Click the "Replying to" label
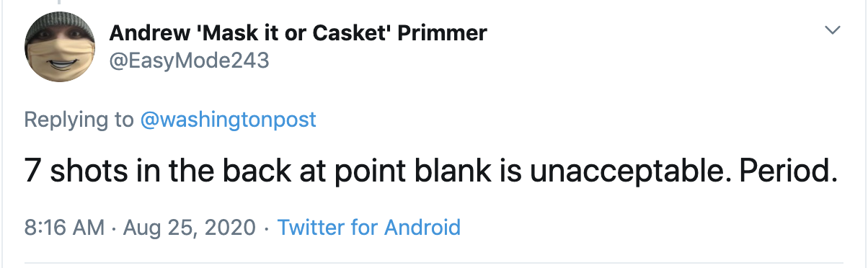This screenshot has width=868, height=268. click(79, 119)
